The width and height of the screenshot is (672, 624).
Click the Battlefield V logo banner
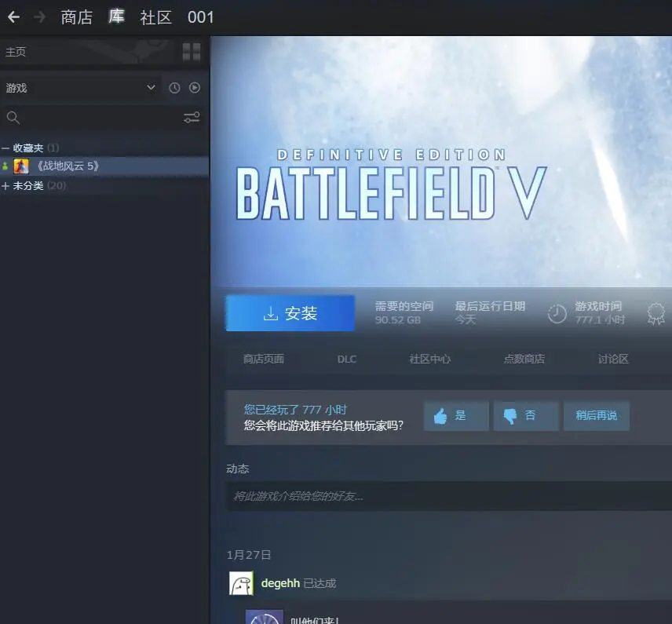click(391, 184)
